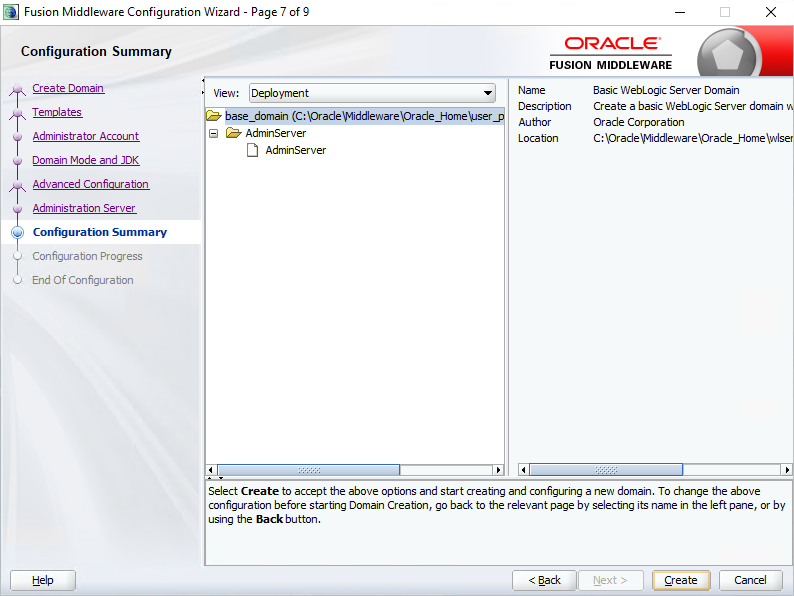Click the tree pane horizontal scrollbar thumb

308,470
